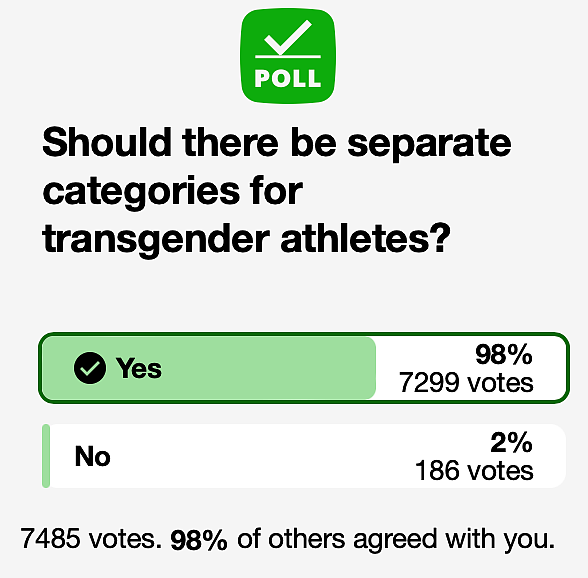Click the 98% result on Yes
Viewport: 588px width, 578px height.
[x=504, y=354]
